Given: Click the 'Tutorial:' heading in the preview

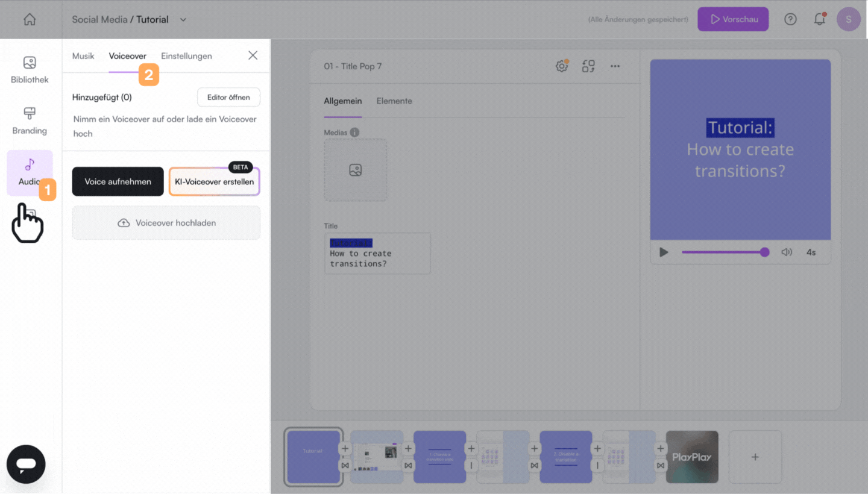Looking at the screenshot, I should point(740,128).
